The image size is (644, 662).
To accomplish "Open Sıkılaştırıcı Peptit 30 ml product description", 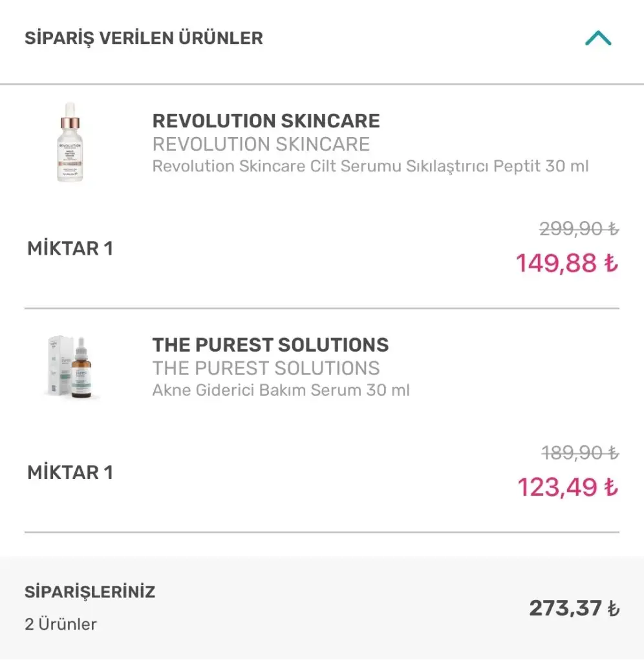I will [x=370, y=166].
